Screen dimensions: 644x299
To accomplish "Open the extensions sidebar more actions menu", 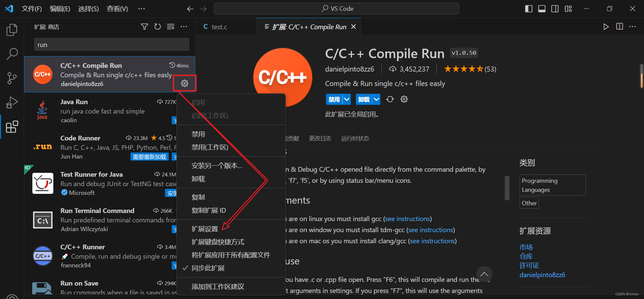I will click(184, 27).
